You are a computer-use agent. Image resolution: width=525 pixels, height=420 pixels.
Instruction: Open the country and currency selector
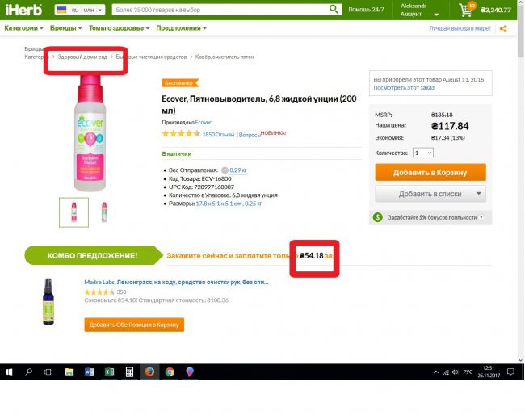pyautogui.click(x=78, y=10)
